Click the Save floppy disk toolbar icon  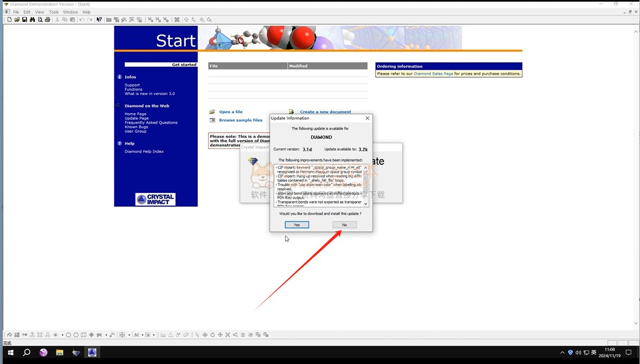[x=24, y=20]
